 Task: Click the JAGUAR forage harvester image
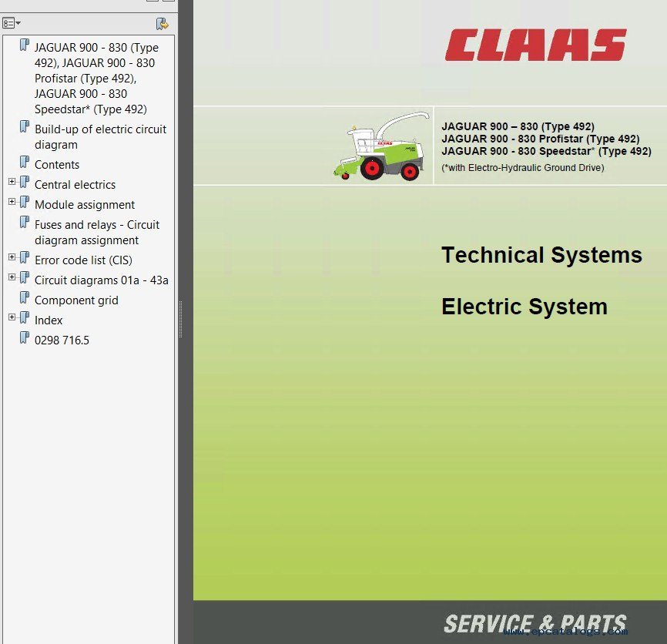click(x=381, y=146)
